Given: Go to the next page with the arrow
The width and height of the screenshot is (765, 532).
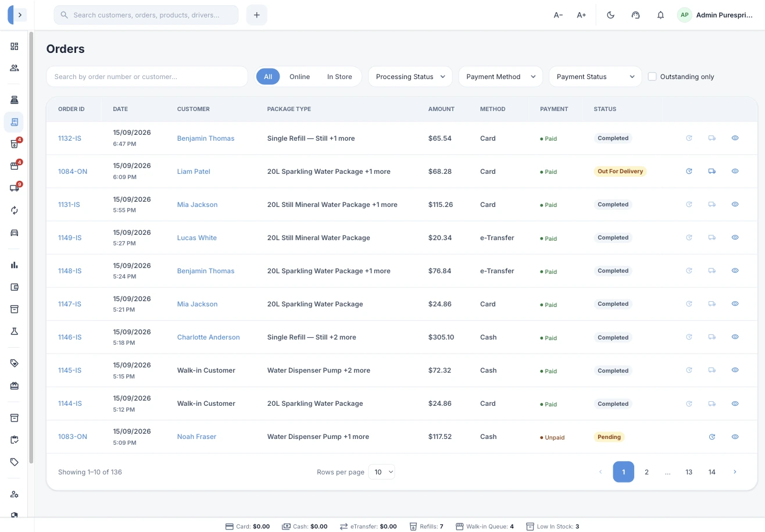Looking at the screenshot, I should click(735, 472).
